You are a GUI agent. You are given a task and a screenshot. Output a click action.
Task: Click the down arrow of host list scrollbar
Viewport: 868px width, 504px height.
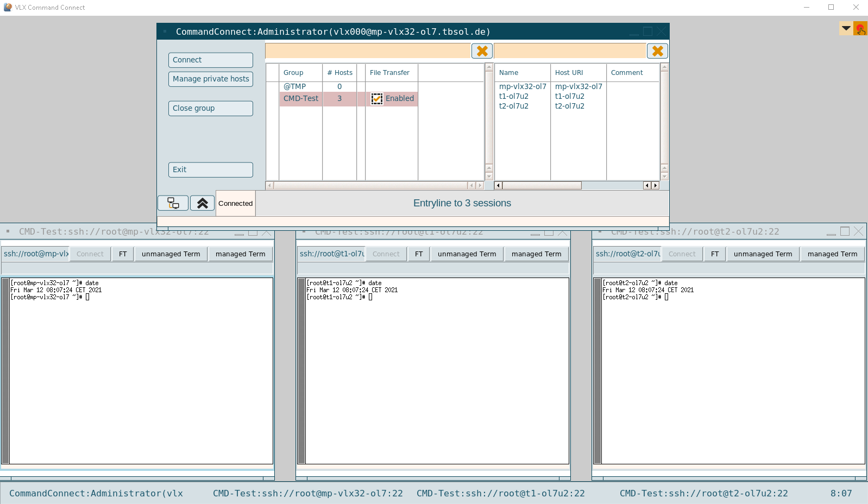point(664,176)
